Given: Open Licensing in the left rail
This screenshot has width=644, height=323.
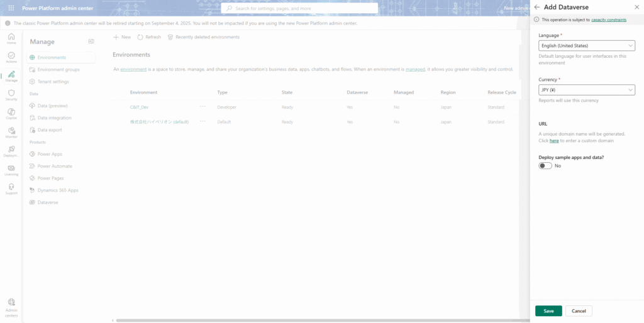Looking at the screenshot, I should coord(11,170).
